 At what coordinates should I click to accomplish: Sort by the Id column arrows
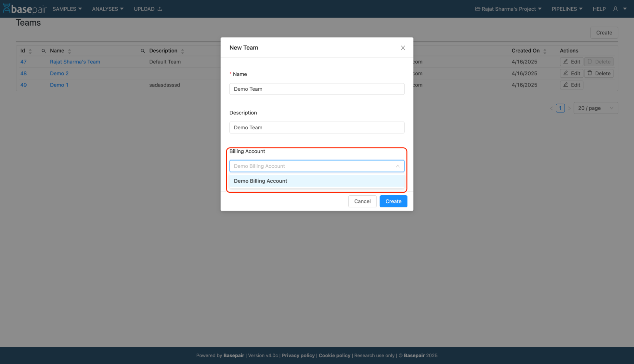point(30,51)
